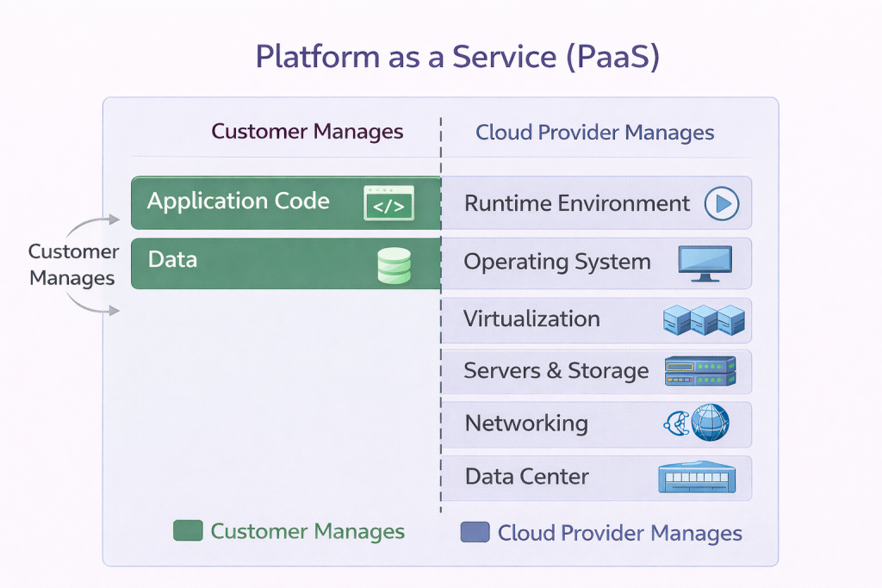Click the green database stack icon
The height and width of the screenshot is (588, 882).
(394, 265)
